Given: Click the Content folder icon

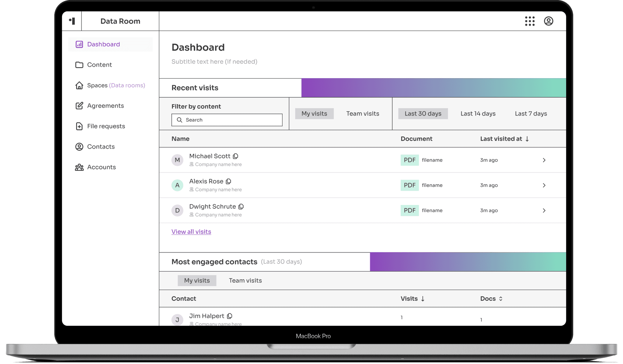Looking at the screenshot, I should (79, 65).
